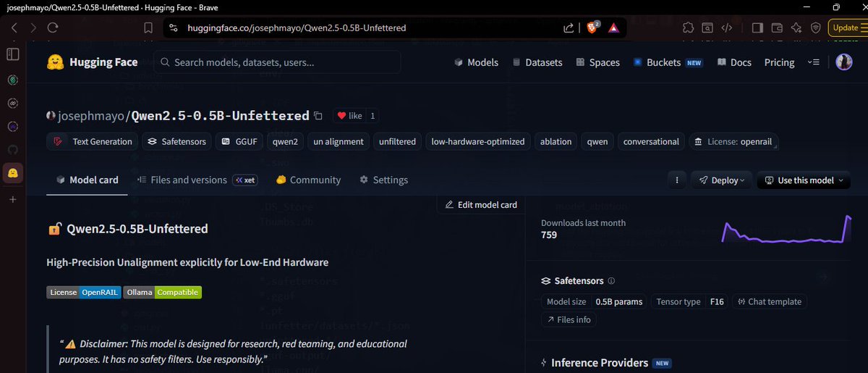The image size is (868, 373).
Task: Expand the Deploy dropdown
Action: 721,180
